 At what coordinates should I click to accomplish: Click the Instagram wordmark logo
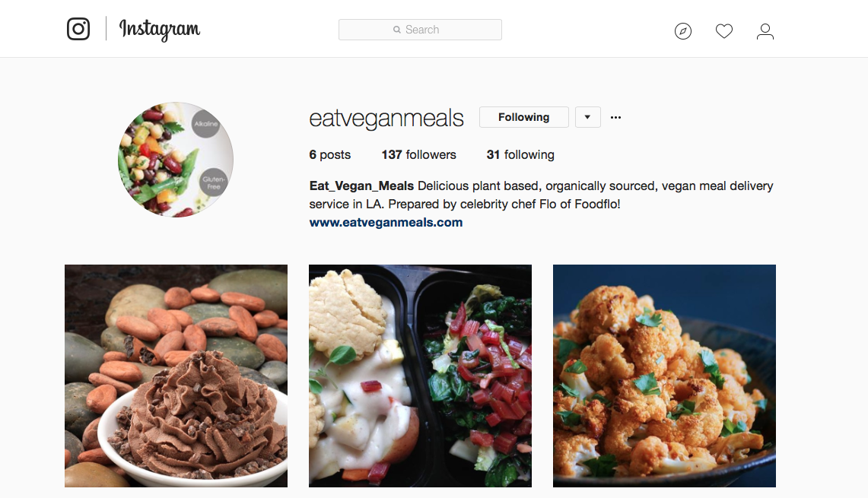(160, 30)
